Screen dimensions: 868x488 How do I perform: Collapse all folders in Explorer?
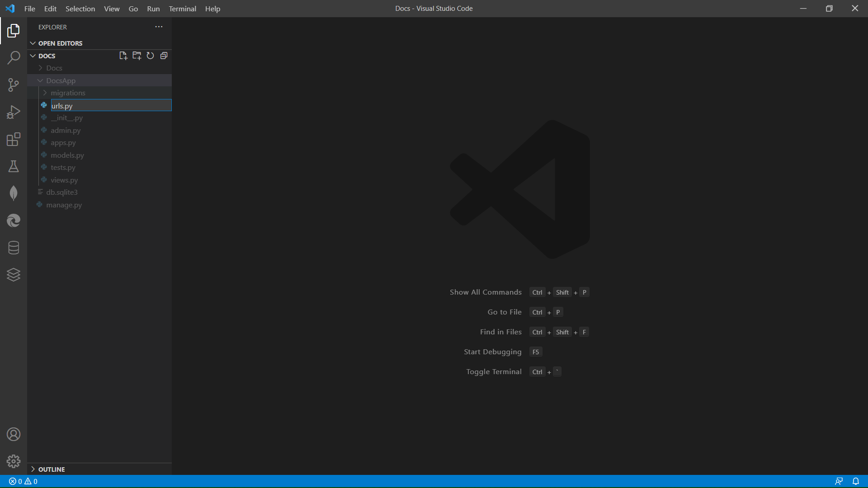[164, 56]
